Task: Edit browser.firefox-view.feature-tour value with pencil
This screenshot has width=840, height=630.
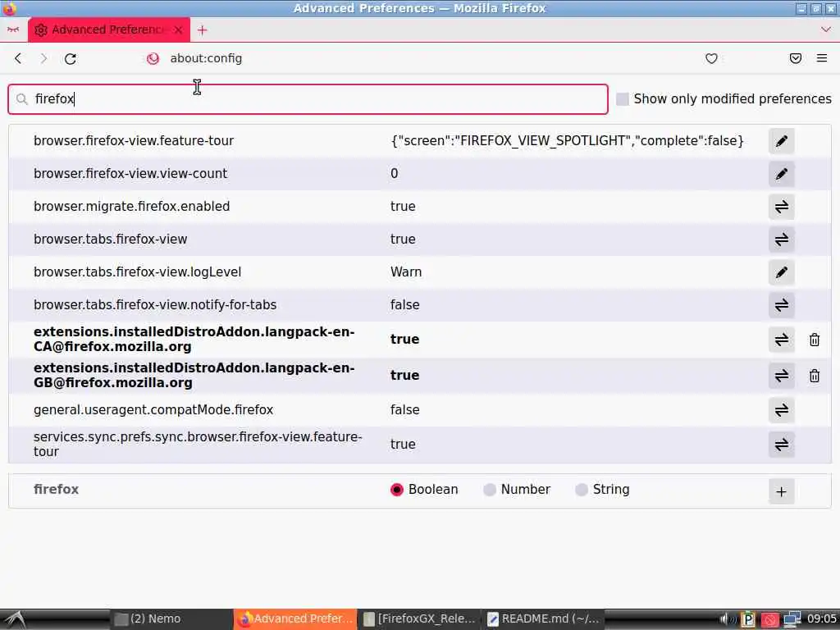Action: point(781,141)
